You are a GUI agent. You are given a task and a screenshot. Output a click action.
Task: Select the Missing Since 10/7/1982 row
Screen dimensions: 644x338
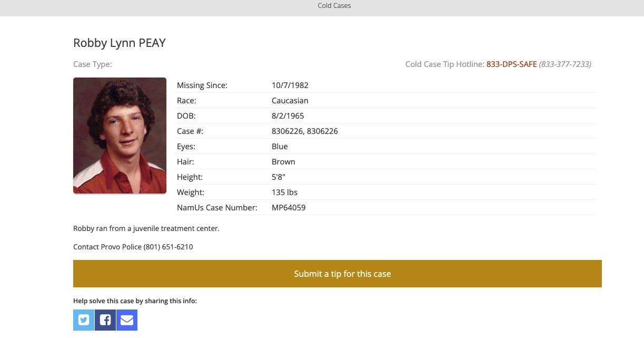(290, 85)
